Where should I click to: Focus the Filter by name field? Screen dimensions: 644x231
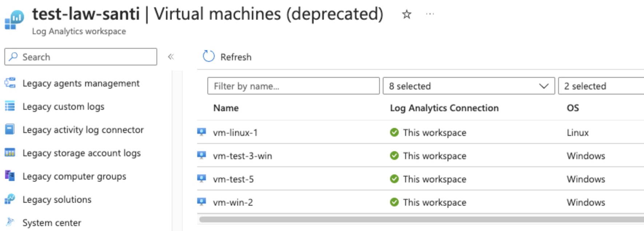[x=293, y=86]
